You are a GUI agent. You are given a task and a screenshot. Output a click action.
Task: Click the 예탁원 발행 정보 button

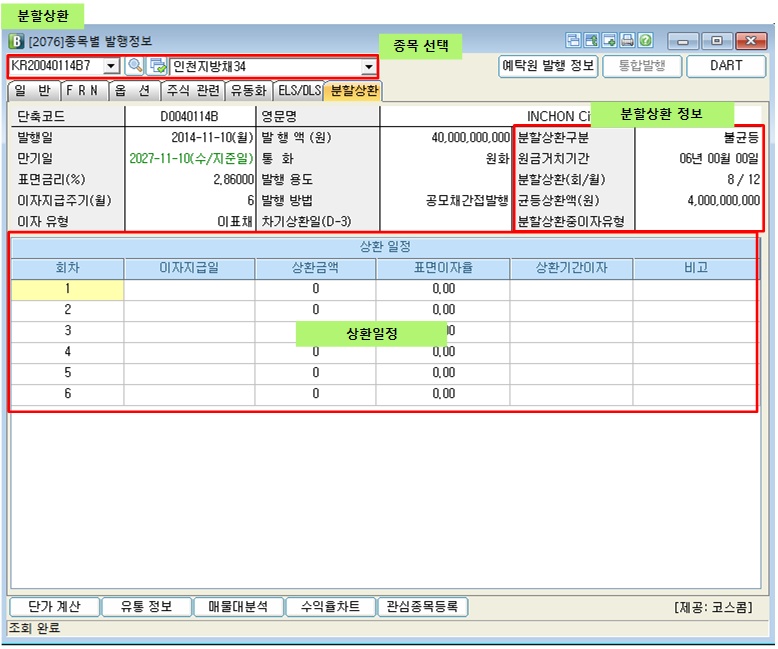pos(548,66)
